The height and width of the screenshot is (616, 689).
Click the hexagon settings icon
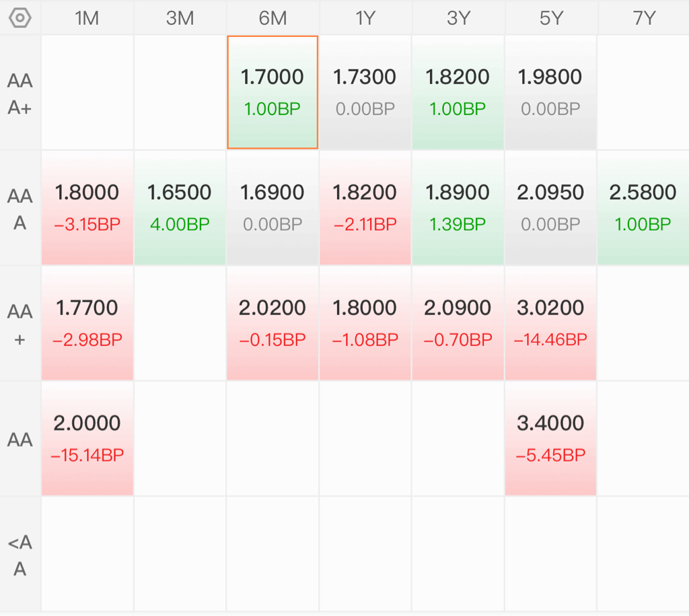20,18
